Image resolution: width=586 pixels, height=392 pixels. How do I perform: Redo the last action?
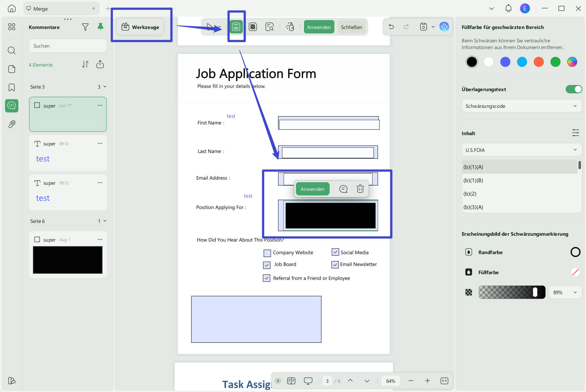click(x=406, y=27)
